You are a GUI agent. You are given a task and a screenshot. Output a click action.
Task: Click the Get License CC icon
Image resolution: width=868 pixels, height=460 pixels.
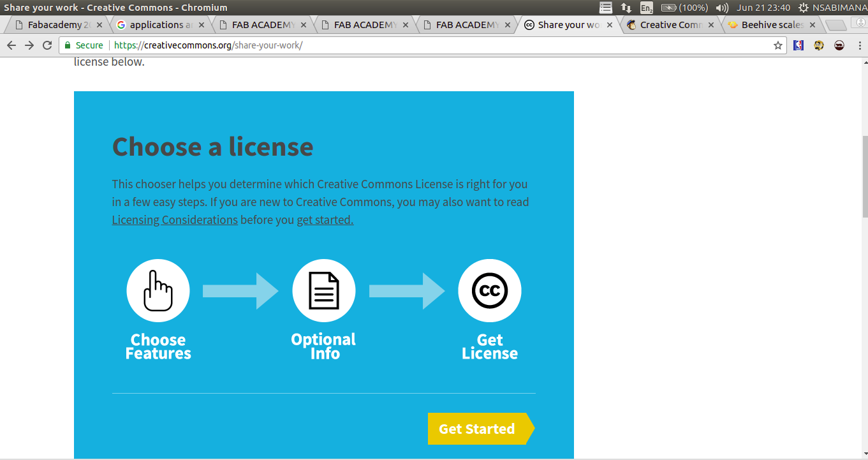point(490,290)
